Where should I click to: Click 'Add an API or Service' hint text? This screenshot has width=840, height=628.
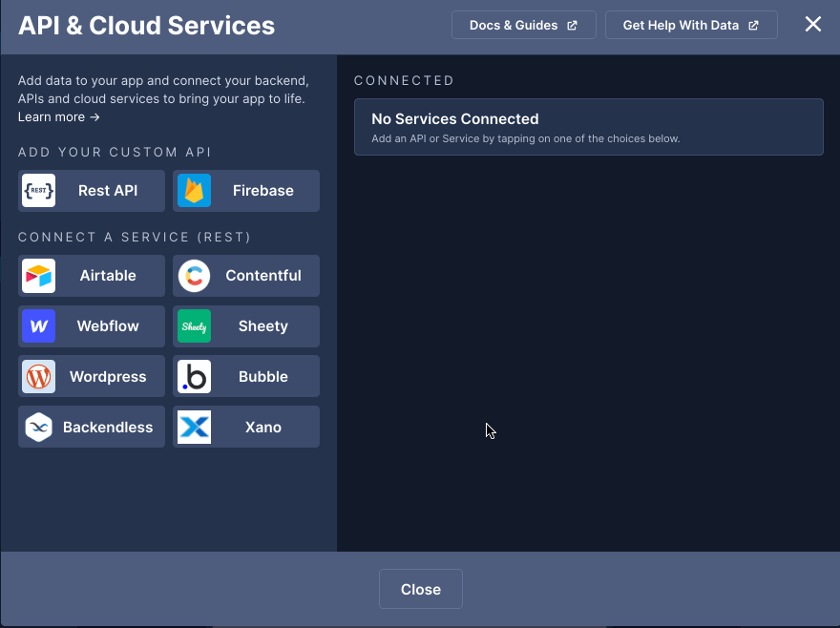tap(526, 138)
